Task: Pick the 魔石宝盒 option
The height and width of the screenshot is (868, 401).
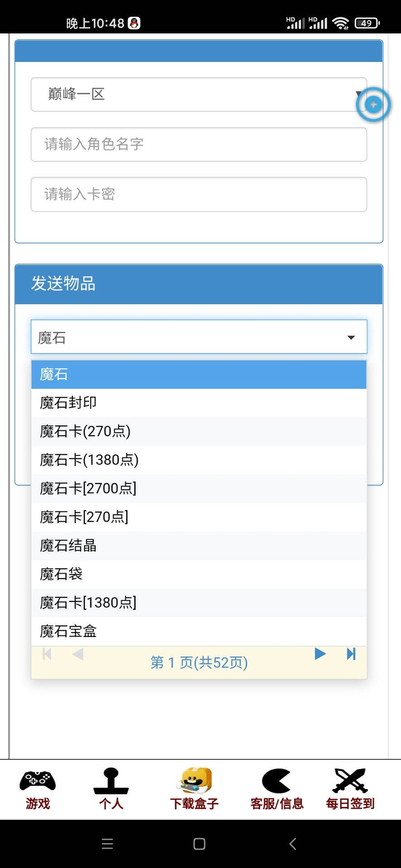Action: click(199, 631)
